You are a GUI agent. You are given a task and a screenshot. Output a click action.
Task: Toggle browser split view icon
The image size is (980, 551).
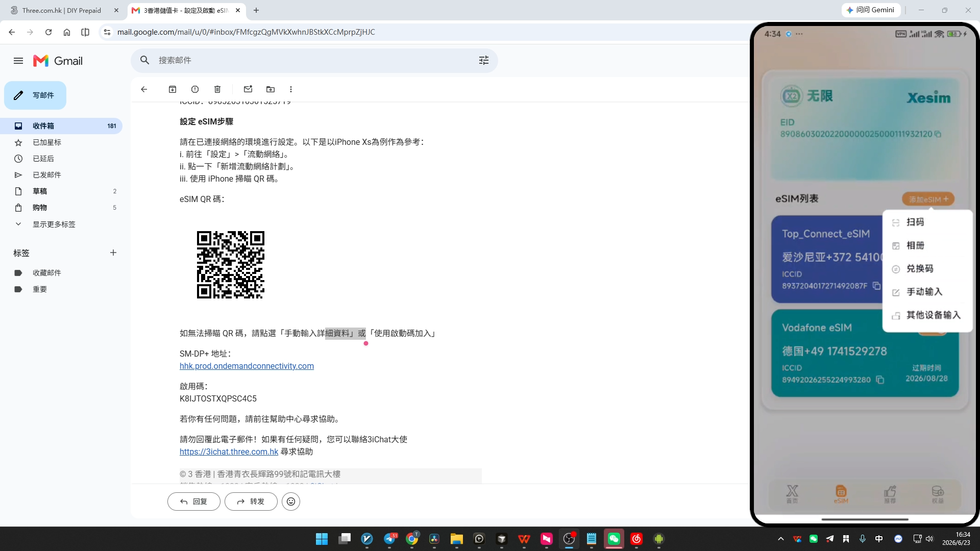[x=85, y=32]
